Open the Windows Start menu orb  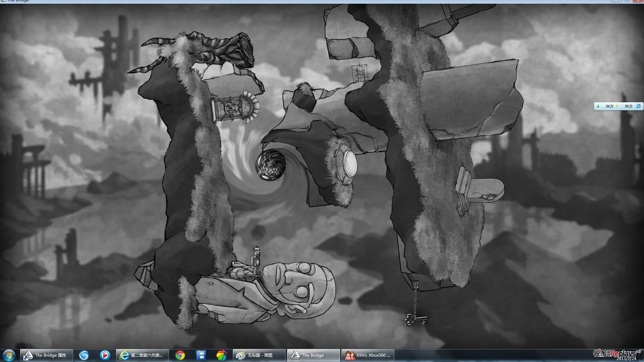click(x=9, y=355)
